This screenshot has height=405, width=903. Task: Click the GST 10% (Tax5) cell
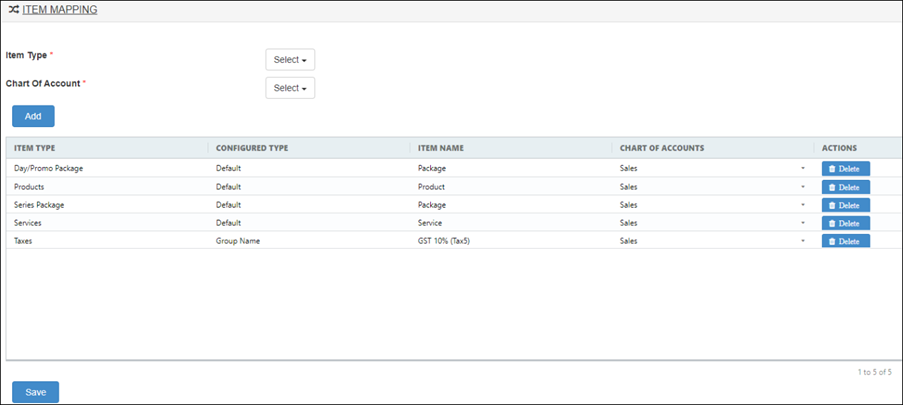444,241
